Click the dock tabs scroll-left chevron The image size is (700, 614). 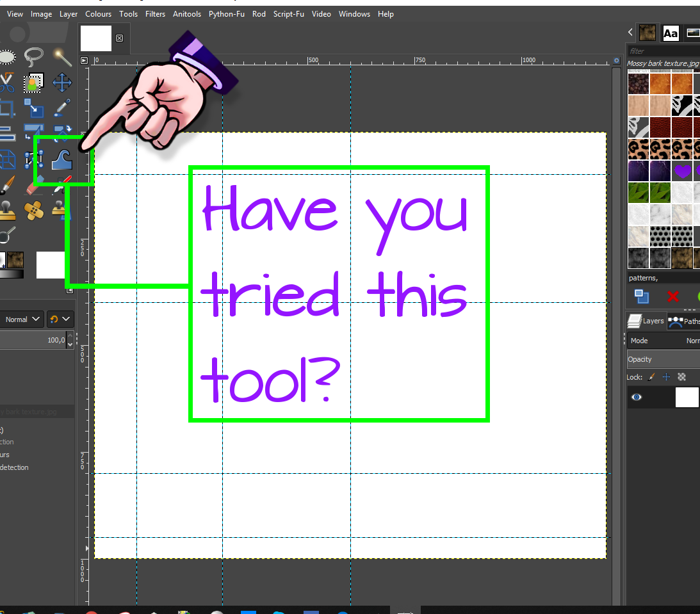(x=630, y=32)
